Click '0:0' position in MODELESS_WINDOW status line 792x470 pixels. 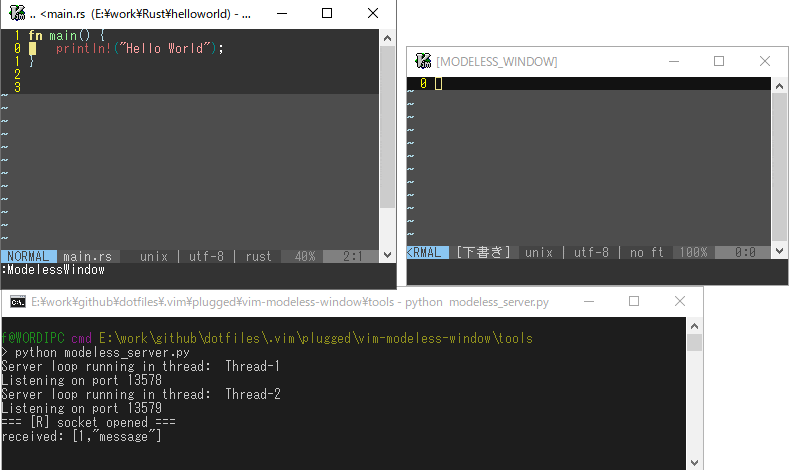point(746,252)
